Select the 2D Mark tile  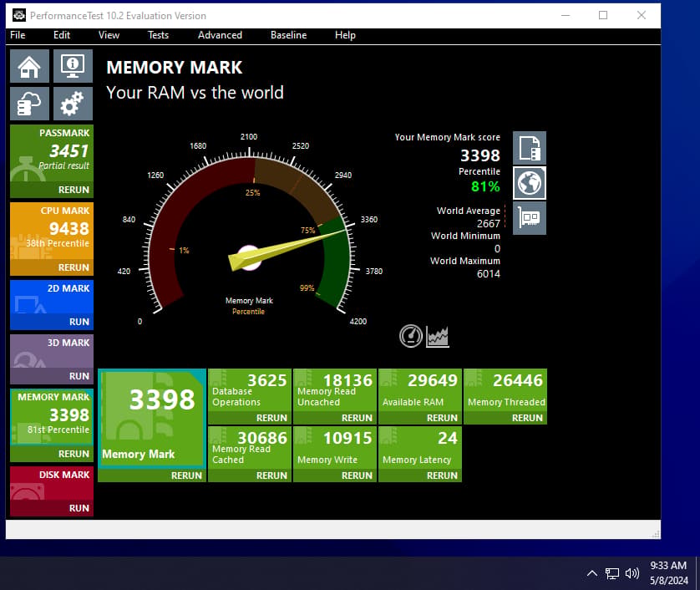point(52,297)
